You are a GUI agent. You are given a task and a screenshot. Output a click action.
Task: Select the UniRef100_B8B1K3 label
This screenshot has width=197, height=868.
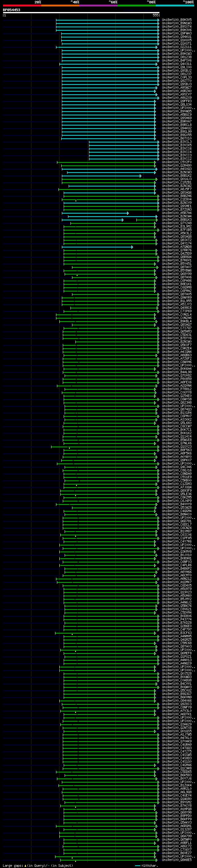pyautogui.click(x=177, y=220)
